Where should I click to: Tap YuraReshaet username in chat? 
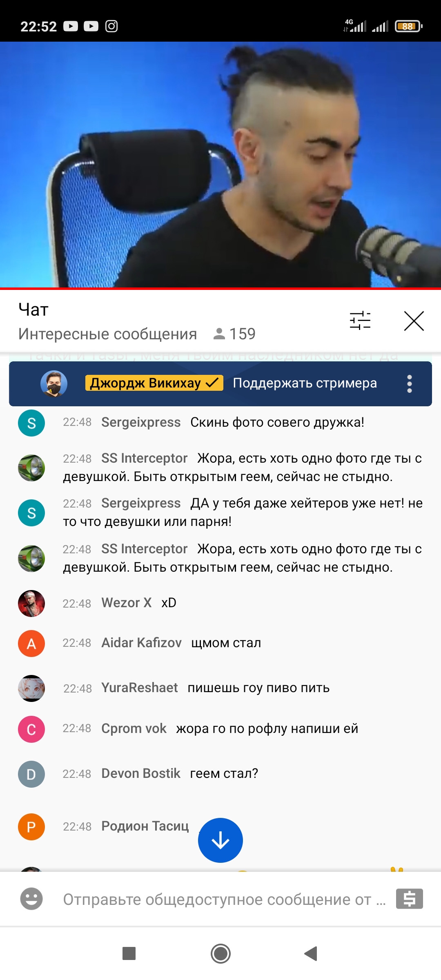pos(140,688)
